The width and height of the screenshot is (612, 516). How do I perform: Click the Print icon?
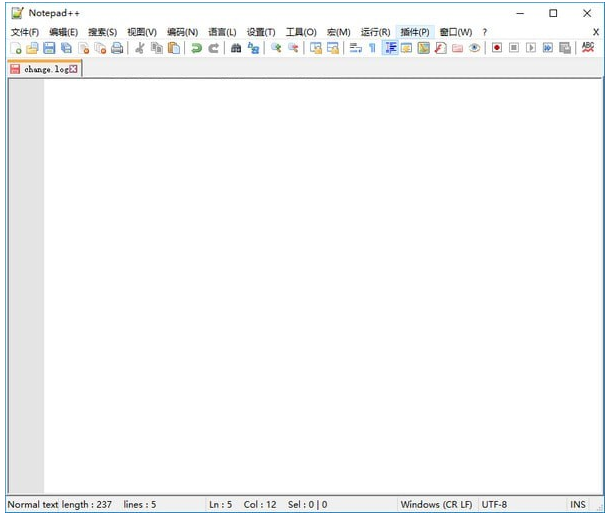(x=117, y=48)
